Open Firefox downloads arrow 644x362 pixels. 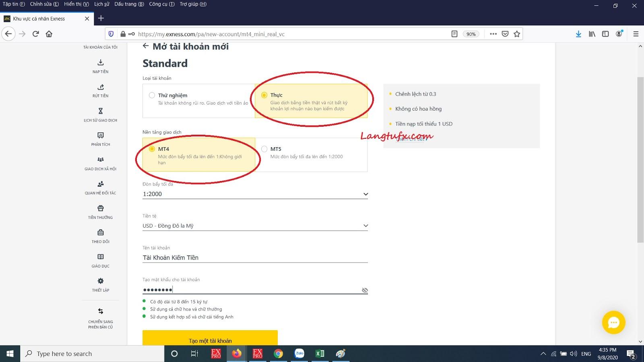pyautogui.click(x=578, y=34)
